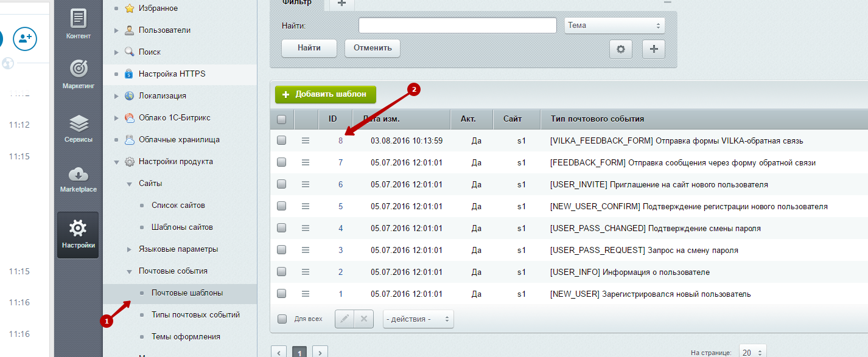Open the На странице page size dropdown
Viewport: 868px width, 357px height.
point(752,352)
